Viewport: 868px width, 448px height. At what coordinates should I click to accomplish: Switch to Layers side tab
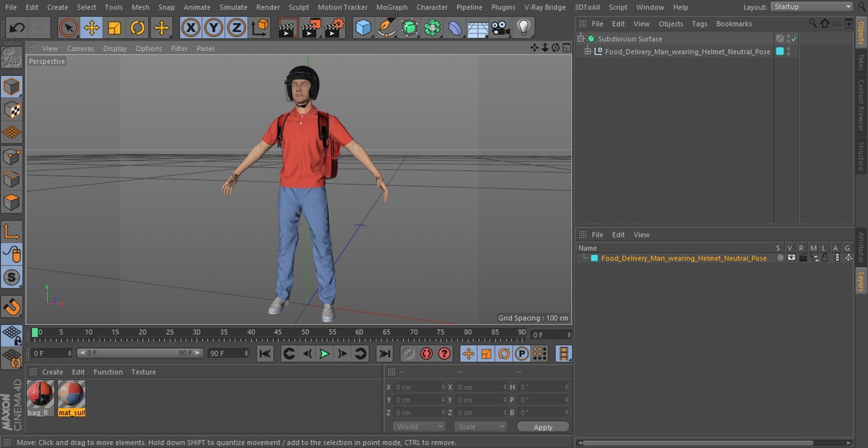pyautogui.click(x=861, y=281)
